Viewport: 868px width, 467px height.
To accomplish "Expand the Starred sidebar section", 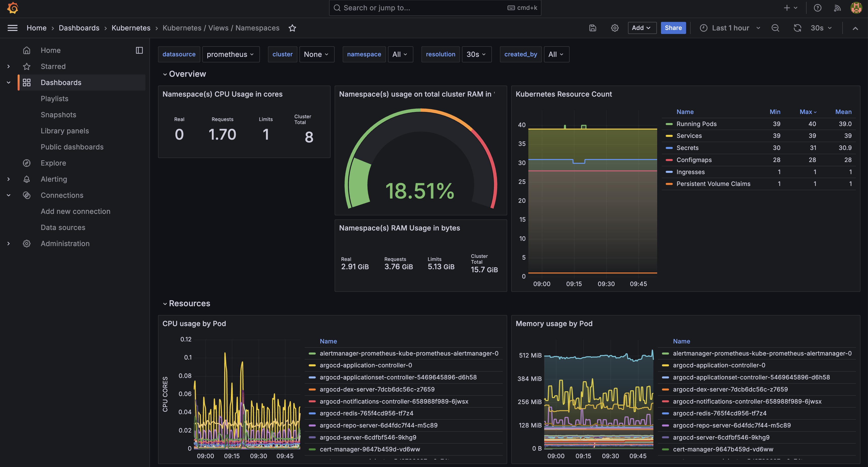I will click(x=9, y=66).
